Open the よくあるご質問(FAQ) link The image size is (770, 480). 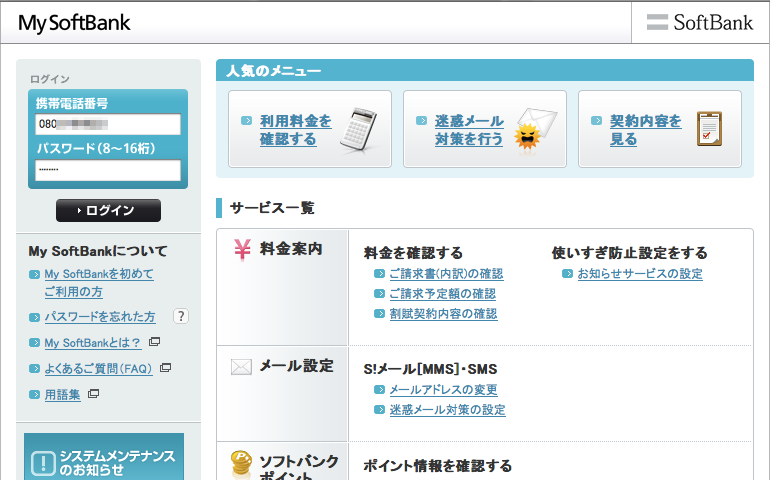tap(99, 368)
